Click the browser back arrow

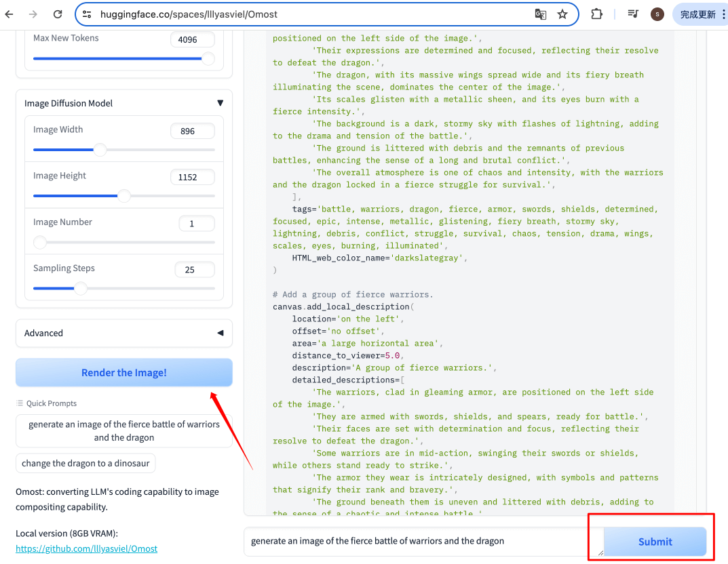tap(9, 14)
